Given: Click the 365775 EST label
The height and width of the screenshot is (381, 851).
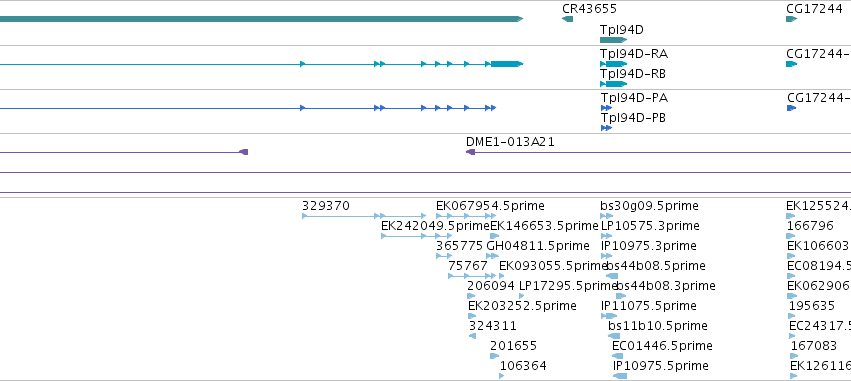Looking at the screenshot, I should (459, 246).
